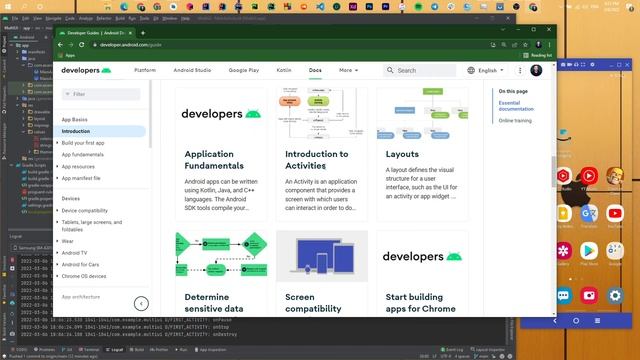Open Play Store on the phone mirror

[589, 251]
